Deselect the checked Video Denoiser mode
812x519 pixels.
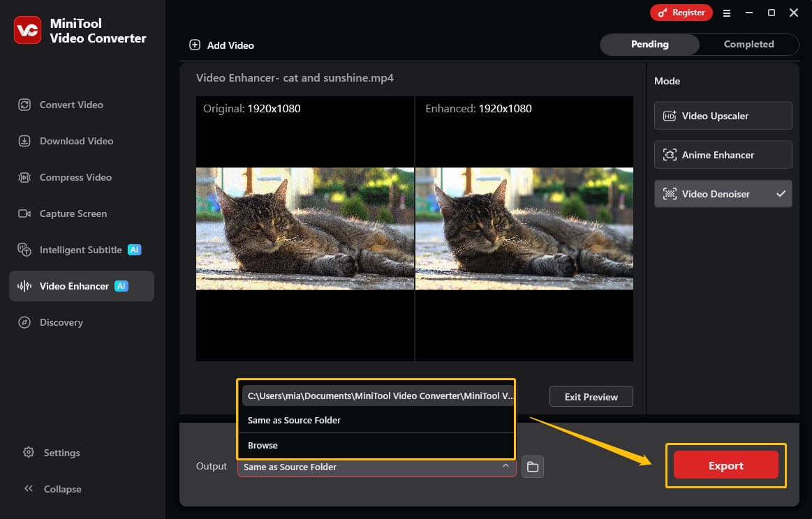click(723, 193)
